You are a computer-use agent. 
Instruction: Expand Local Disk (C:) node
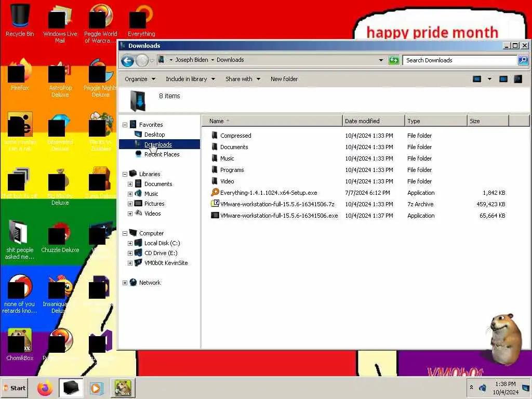[x=130, y=243]
